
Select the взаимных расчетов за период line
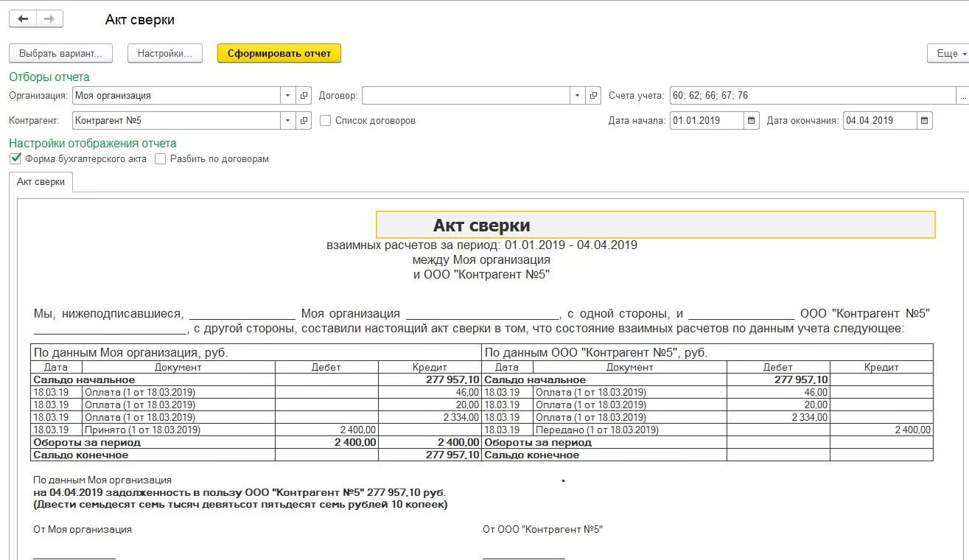click(x=482, y=245)
